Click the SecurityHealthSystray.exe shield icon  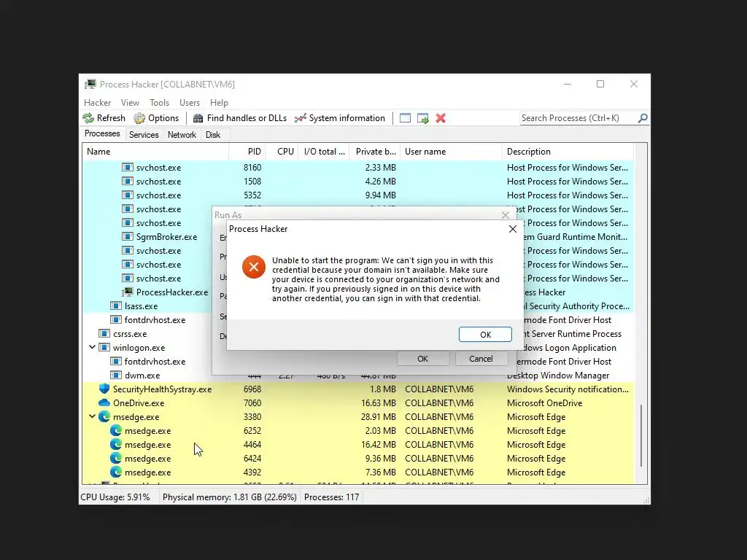(104, 389)
